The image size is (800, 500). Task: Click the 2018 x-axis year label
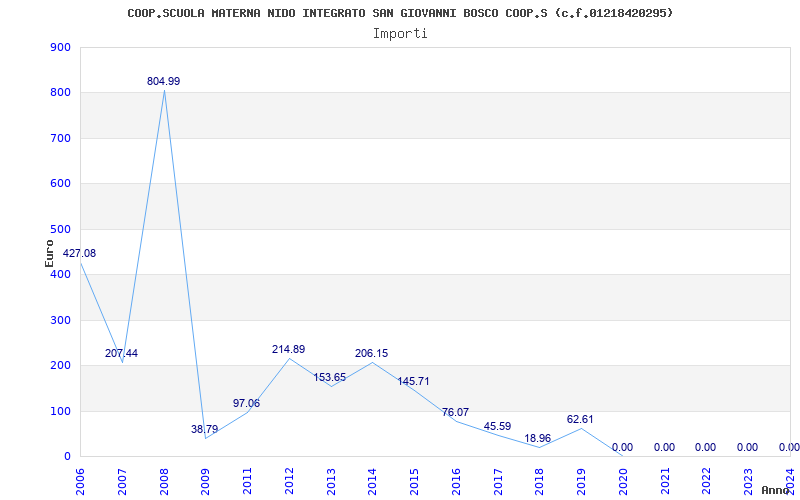(540, 481)
